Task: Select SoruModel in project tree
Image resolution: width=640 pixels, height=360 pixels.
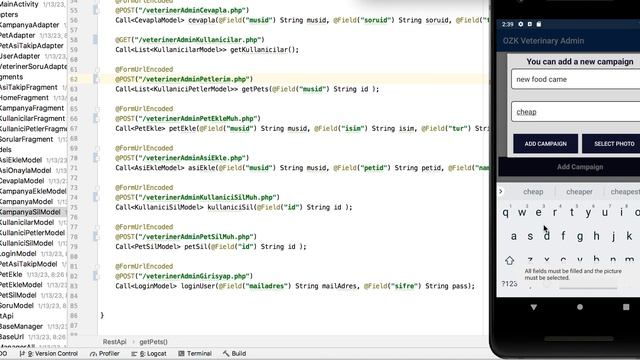Action: click(17, 305)
